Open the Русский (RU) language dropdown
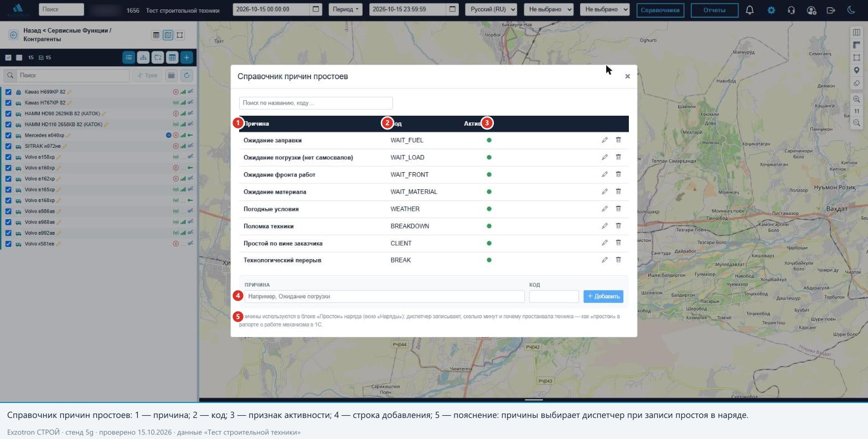Image resolution: width=868 pixels, height=439 pixels. (x=491, y=9)
